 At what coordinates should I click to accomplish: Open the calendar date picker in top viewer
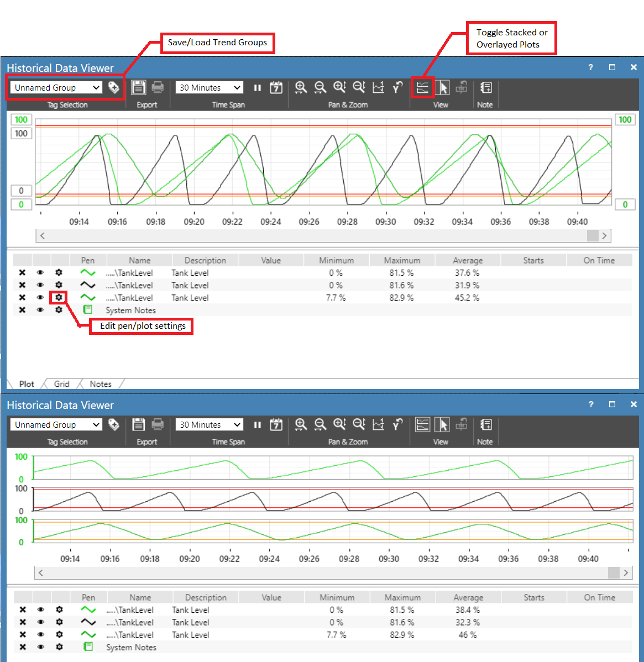276,87
